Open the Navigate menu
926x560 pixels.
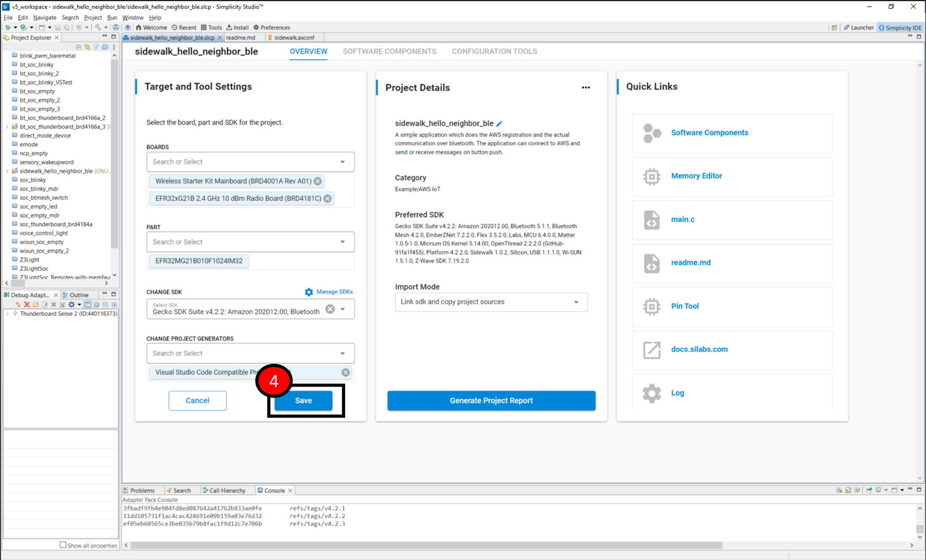45,17
